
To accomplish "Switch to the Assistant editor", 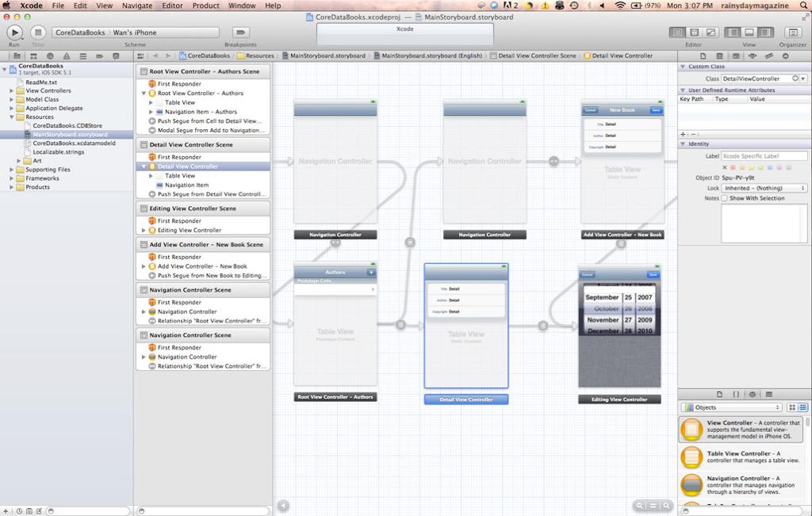I will click(695, 32).
